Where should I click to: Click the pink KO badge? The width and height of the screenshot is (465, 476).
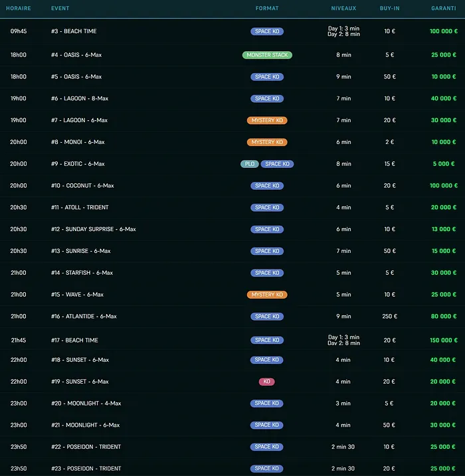(x=266, y=382)
